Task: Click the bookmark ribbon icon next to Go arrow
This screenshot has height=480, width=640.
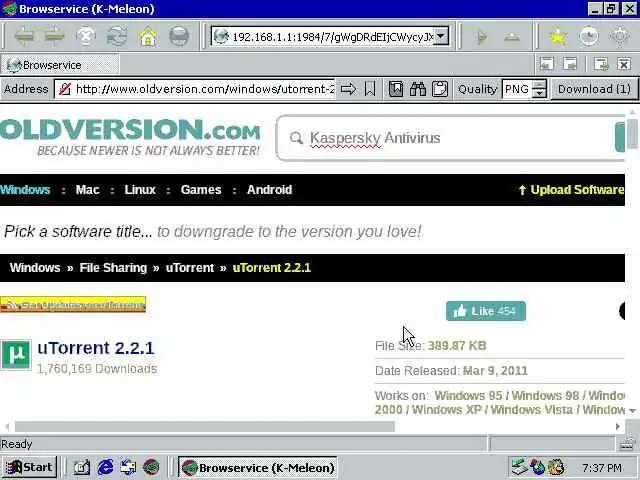Action: click(x=370, y=89)
